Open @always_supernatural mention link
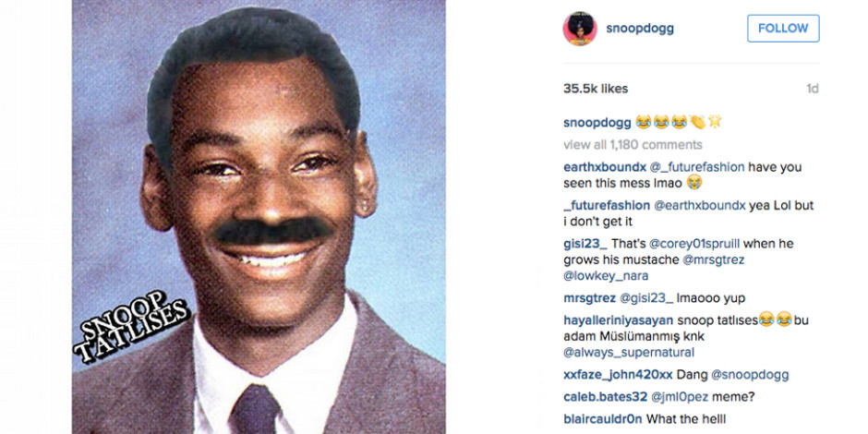 [x=629, y=353]
